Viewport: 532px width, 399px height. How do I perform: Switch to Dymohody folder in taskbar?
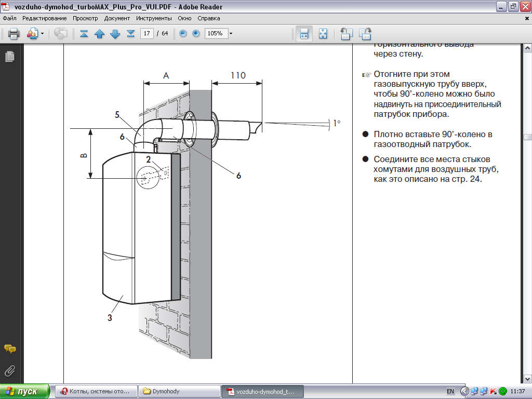pos(179,391)
